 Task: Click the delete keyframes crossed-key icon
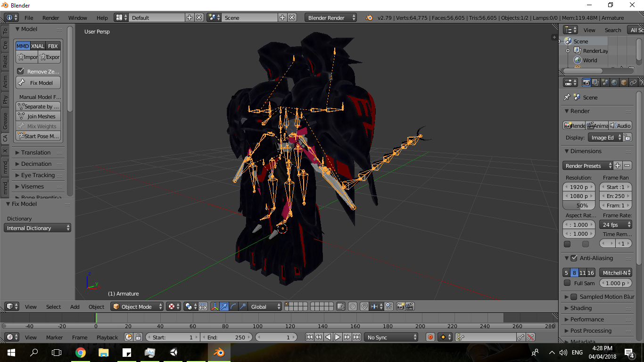530,337
